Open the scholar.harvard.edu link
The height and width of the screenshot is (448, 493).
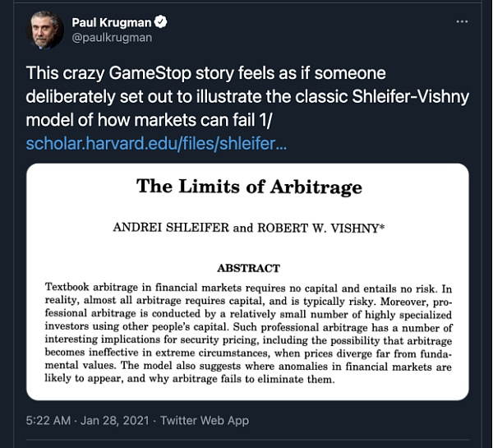(x=156, y=143)
